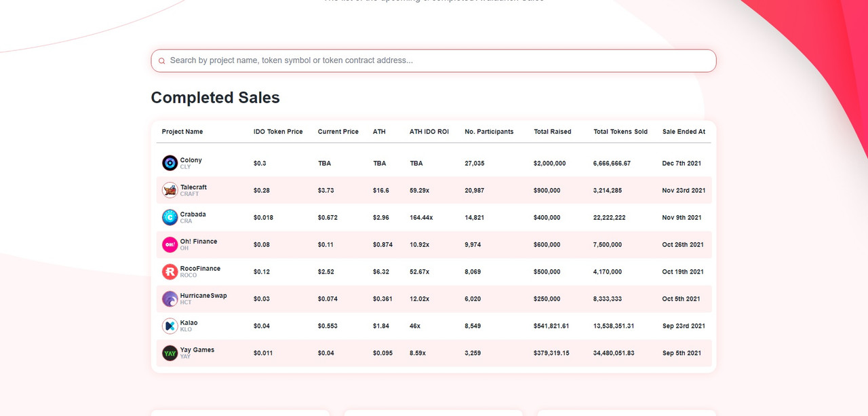868x416 pixels.
Task: Select the 6,666,666.67 tokens sold cell
Action: click(612, 164)
